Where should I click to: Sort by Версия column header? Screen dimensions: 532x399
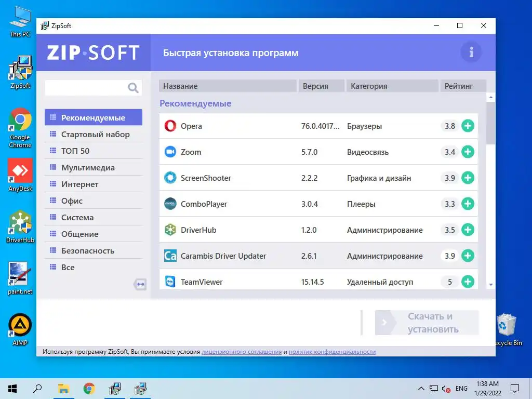pos(321,86)
